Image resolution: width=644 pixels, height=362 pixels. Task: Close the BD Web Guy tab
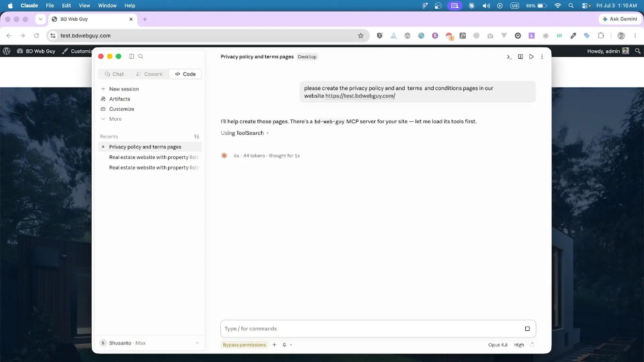pyautogui.click(x=131, y=19)
